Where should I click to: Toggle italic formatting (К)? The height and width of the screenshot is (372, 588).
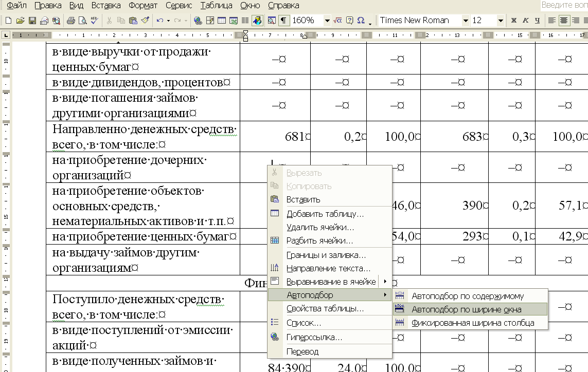pyautogui.click(x=525, y=21)
